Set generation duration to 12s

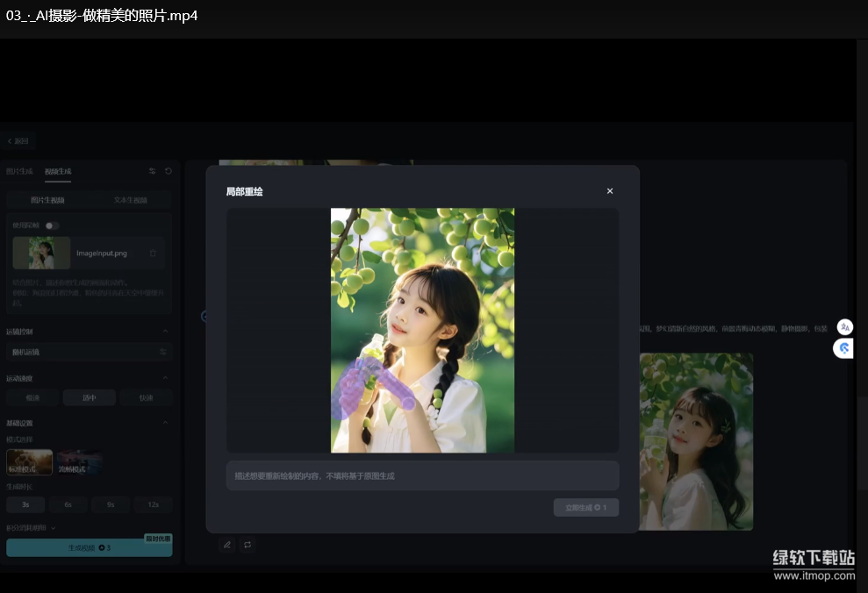pyautogui.click(x=154, y=504)
